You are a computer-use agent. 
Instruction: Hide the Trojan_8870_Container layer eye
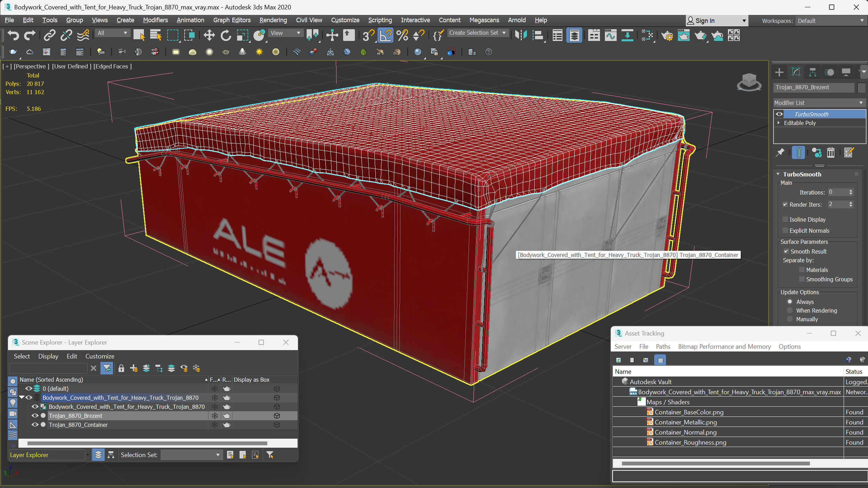[35, 425]
